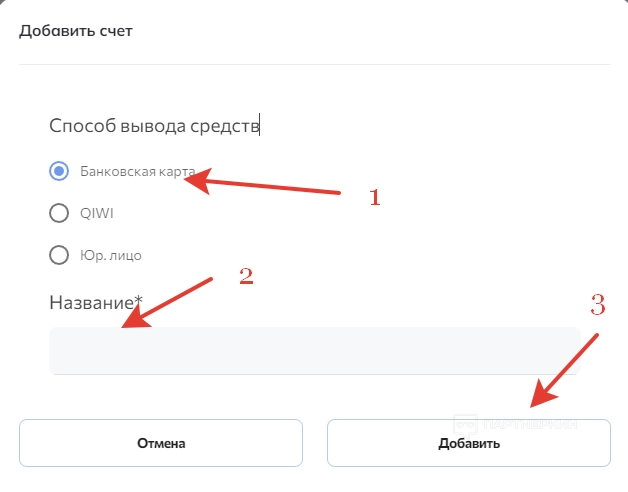Focus the "Название" text input field
This screenshot has width=628, height=492.
click(x=314, y=351)
